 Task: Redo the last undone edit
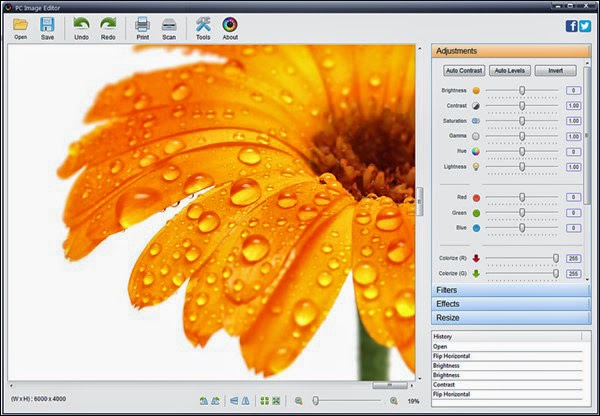[108, 25]
